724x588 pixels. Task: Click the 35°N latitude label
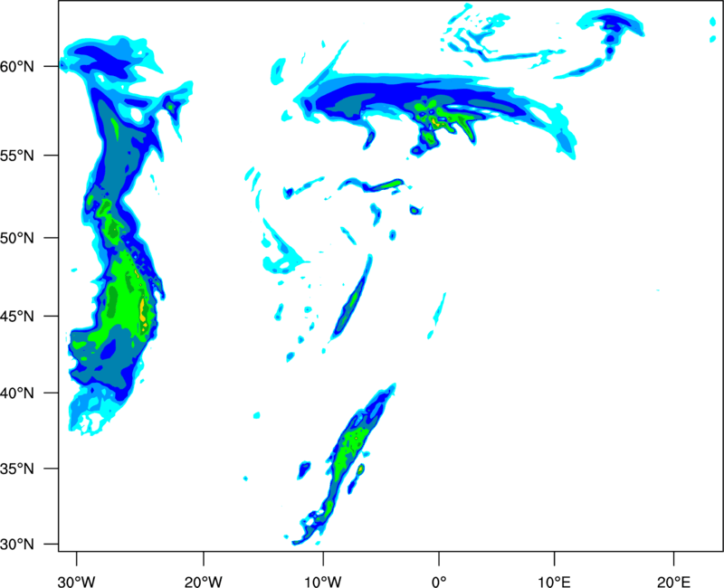click(x=17, y=469)
